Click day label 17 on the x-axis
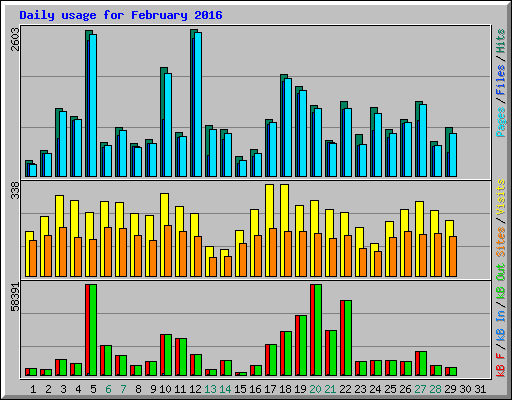 pyautogui.click(x=270, y=389)
